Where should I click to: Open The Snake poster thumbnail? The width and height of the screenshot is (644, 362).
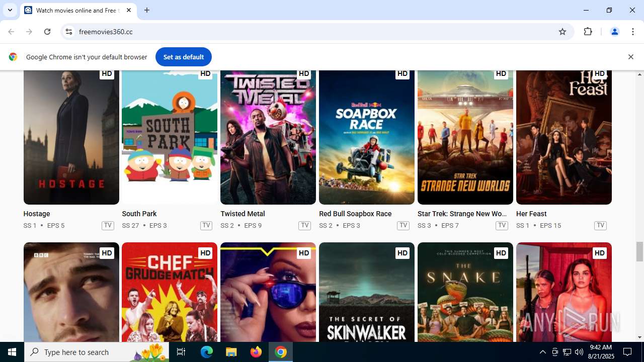[x=465, y=292]
